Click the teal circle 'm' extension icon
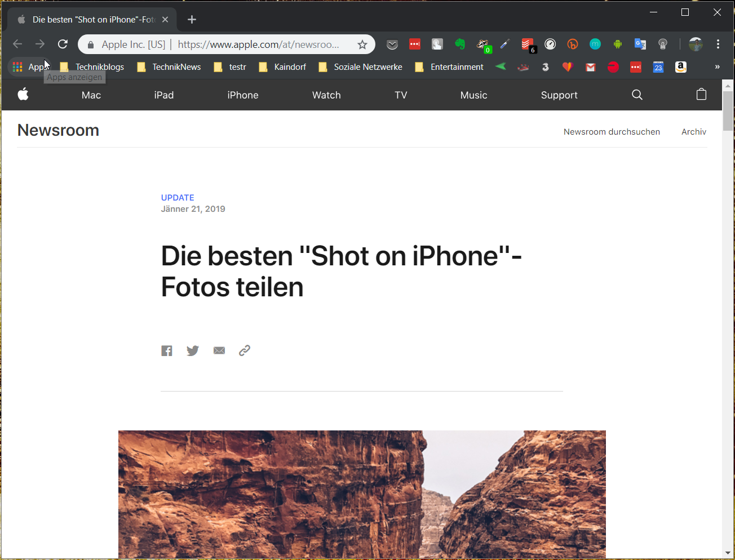Viewport: 735px width, 560px height. point(595,45)
